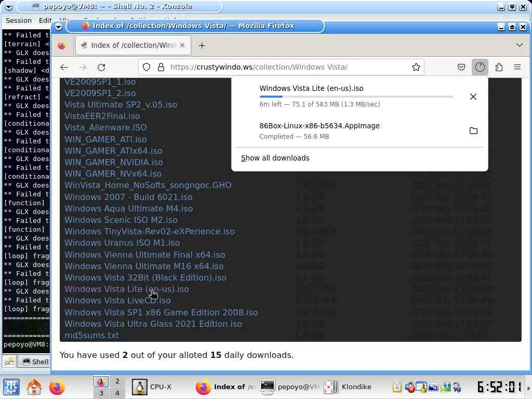Expand the list all tabs chevron
Image resolution: width=532 pixels, height=399 pixels.
pos(519,45)
